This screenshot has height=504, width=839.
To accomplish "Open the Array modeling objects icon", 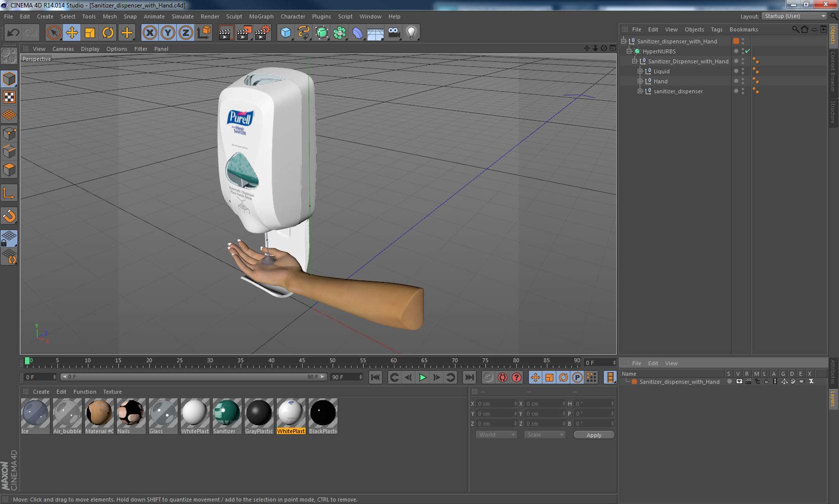I will pos(340,33).
